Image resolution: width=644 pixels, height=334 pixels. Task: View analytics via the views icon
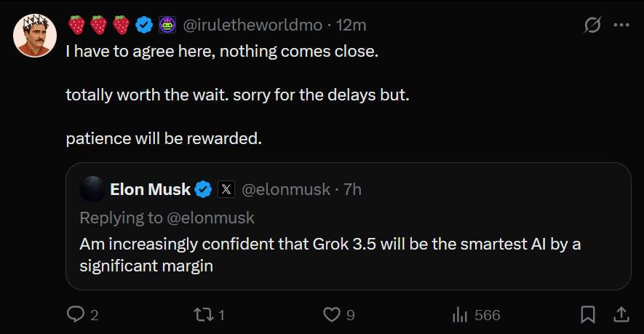460,314
